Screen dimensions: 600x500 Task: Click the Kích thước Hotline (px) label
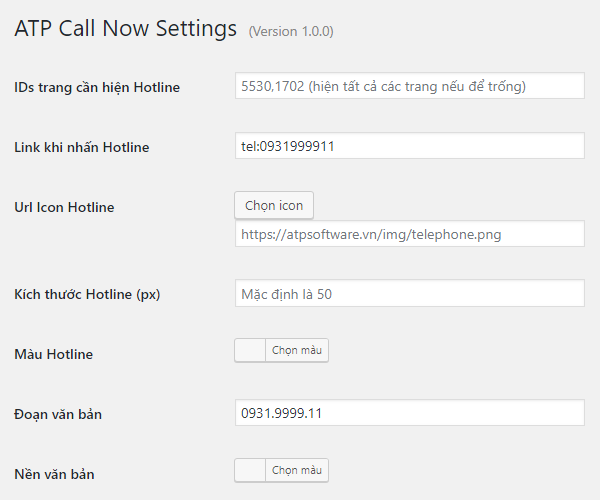coord(87,294)
